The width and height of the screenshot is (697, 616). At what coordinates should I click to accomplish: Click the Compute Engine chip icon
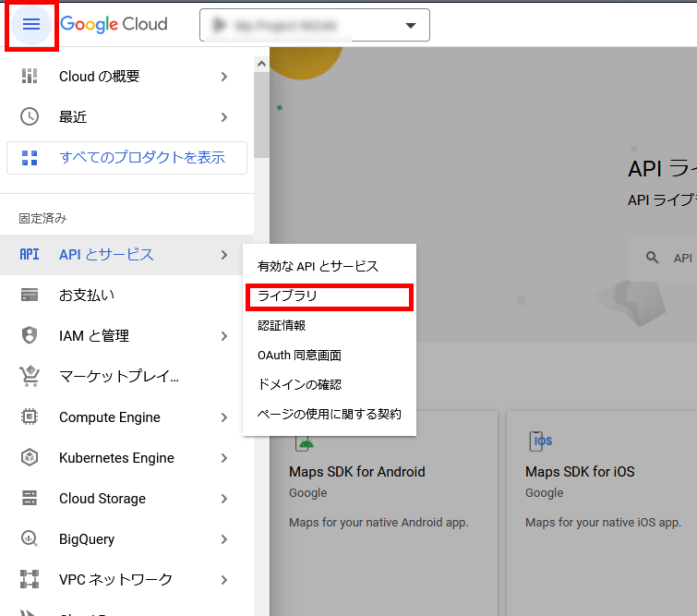[x=30, y=417]
